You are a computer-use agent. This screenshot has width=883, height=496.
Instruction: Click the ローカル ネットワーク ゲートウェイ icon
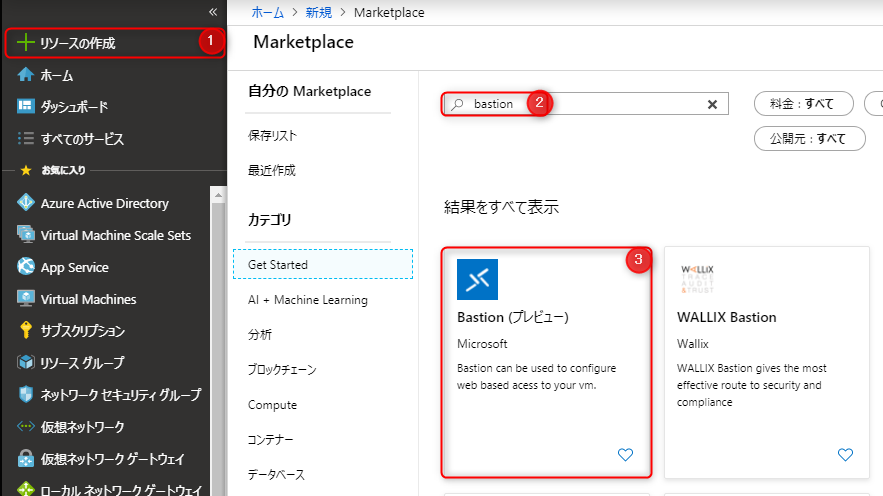point(25,489)
